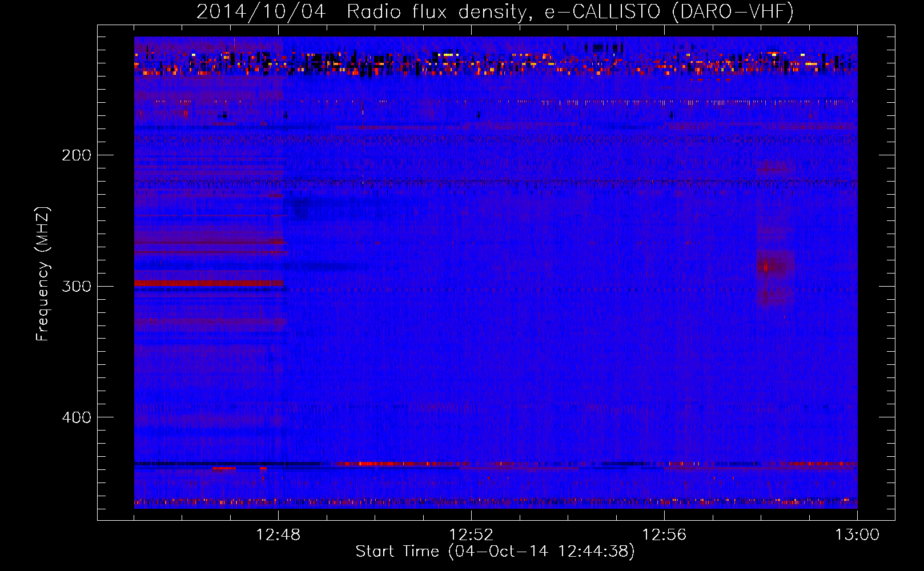The height and width of the screenshot is (571, 924).
Task: Click the 13:00 time axis label
Action: point(857,535)
